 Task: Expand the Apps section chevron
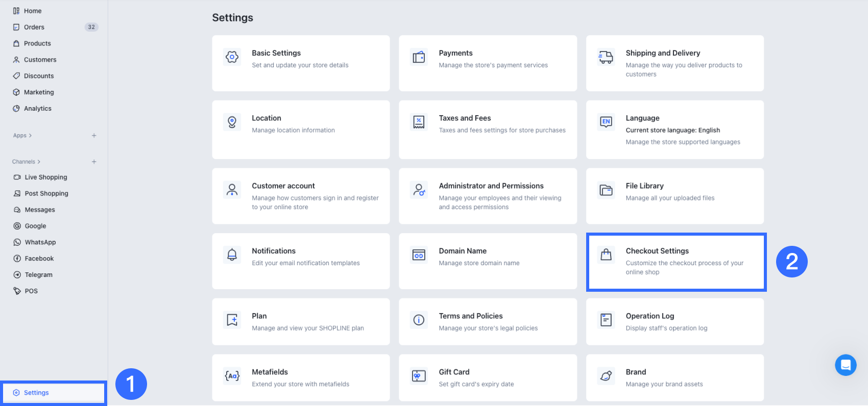pos(30,136)
